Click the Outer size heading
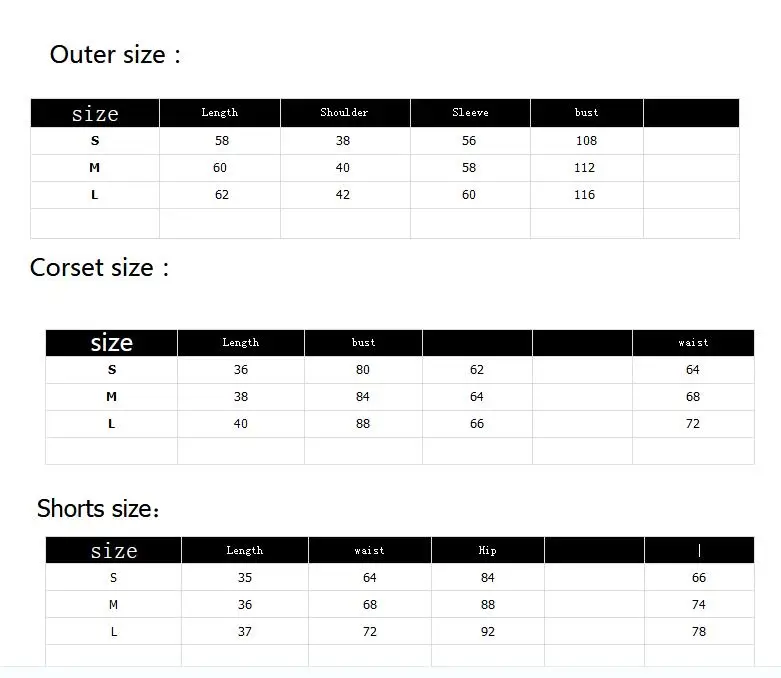This screenshot has width=781, height=678. coord(115,54)
